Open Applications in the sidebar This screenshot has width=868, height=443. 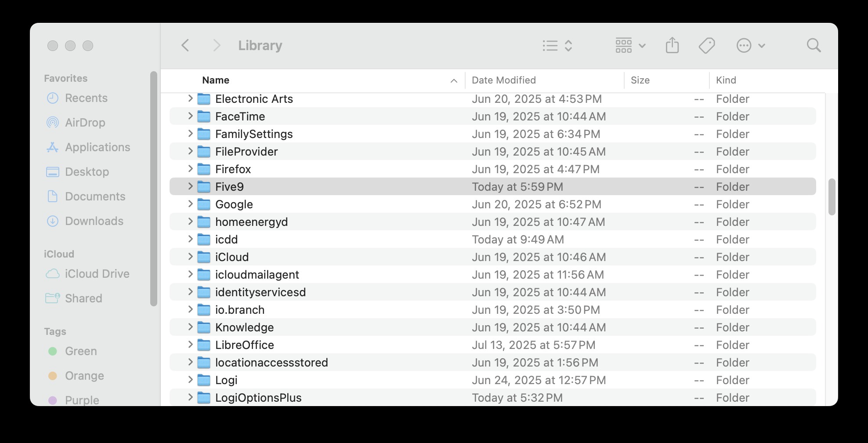[88, 147]
